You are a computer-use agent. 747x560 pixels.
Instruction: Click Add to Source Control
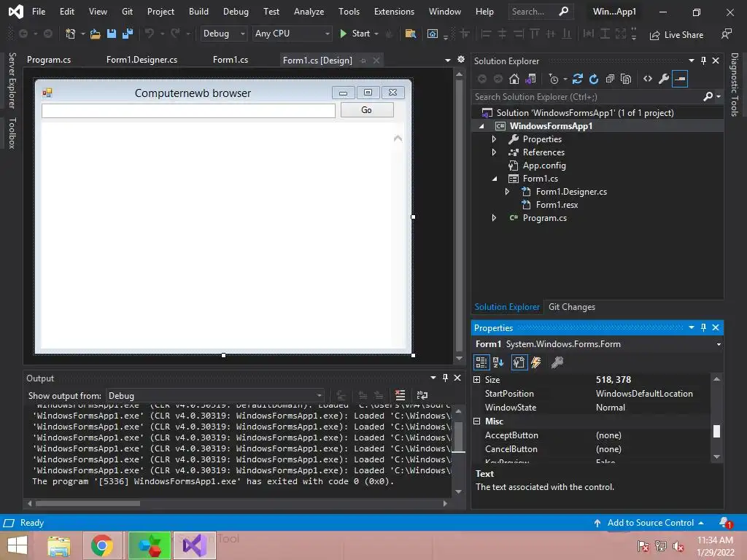650,522
